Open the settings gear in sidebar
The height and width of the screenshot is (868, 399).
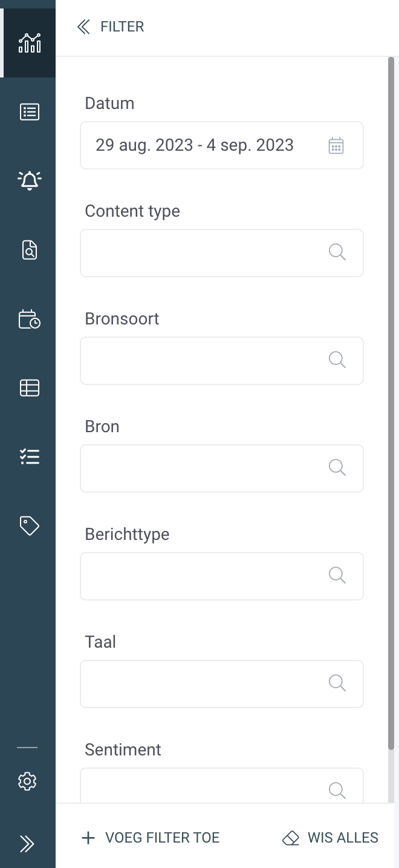coord(27,781)
